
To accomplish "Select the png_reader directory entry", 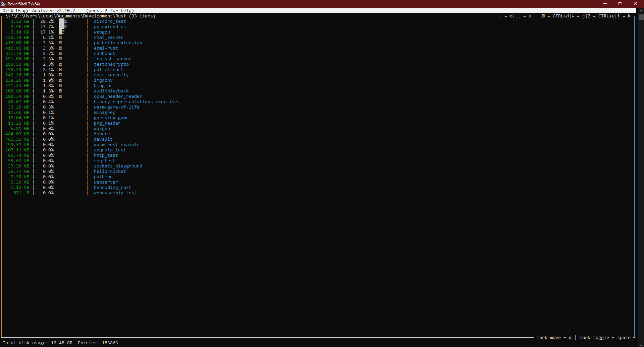I will (x=107, y=123).
